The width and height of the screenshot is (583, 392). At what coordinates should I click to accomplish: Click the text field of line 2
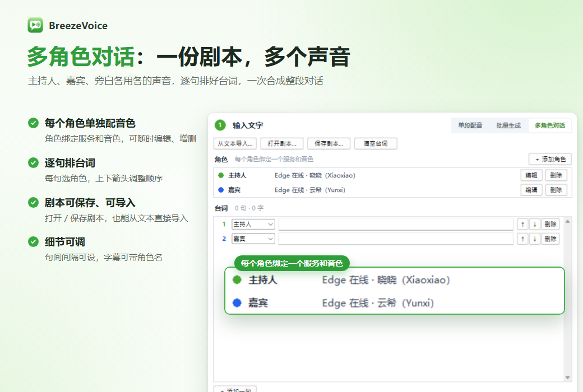(396, 239)
